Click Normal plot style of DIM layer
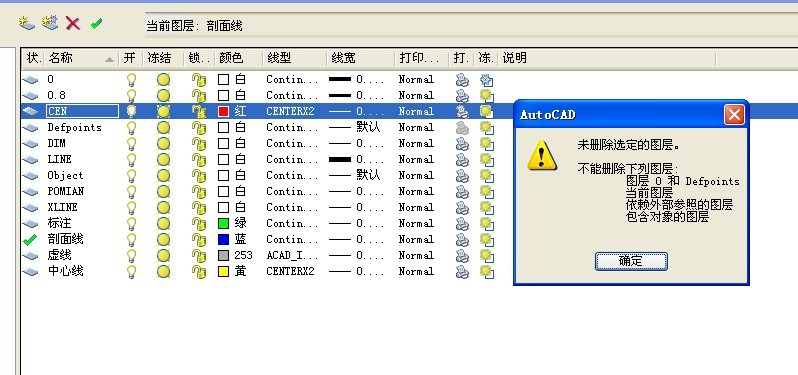Image resolution: width=798 pixels, height=375 pixels. tap(416, 143)
